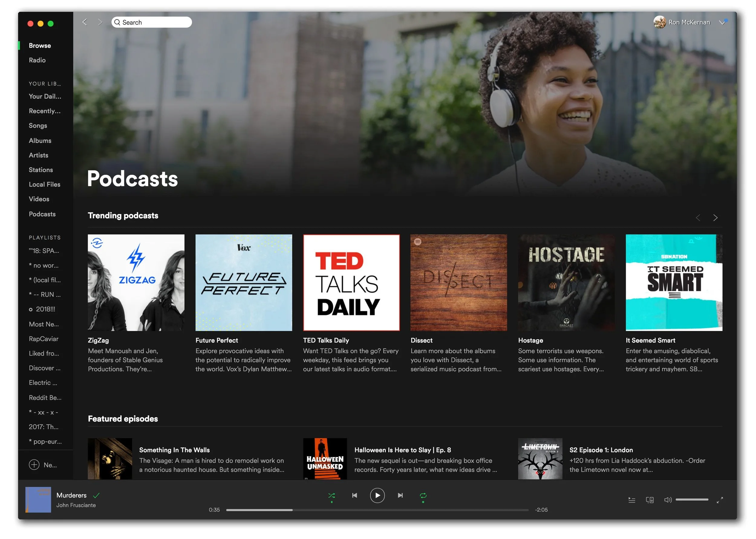Open the It Seemed Smart cover
The height and width of the screenshot is (539, 756).
(674, 283)
